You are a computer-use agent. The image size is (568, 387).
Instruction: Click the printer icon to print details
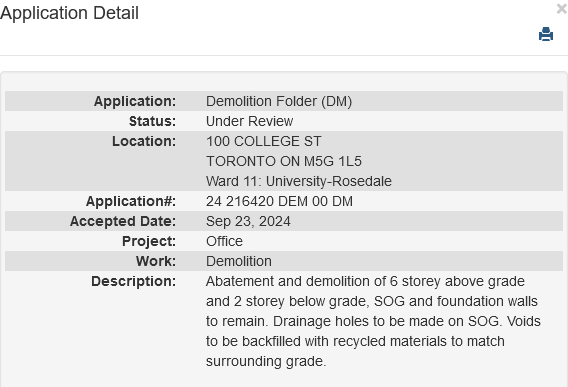coord(546,34)
